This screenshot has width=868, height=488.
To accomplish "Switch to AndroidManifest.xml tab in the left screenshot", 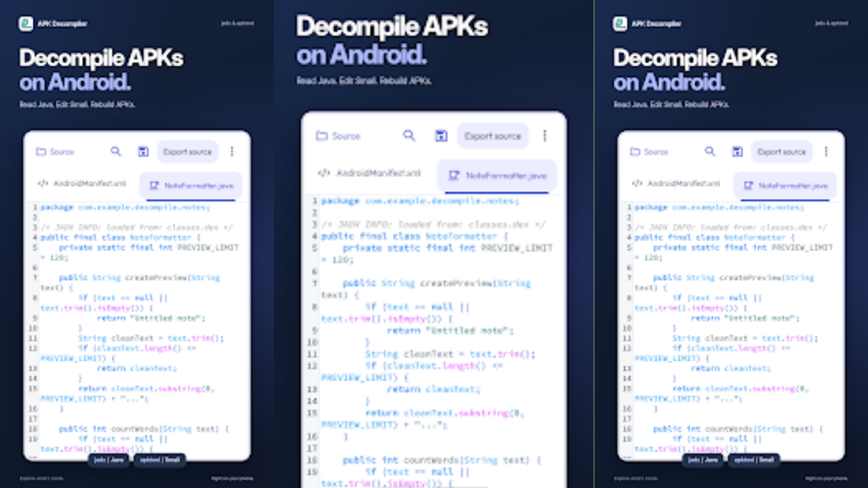I will [82, 184].
